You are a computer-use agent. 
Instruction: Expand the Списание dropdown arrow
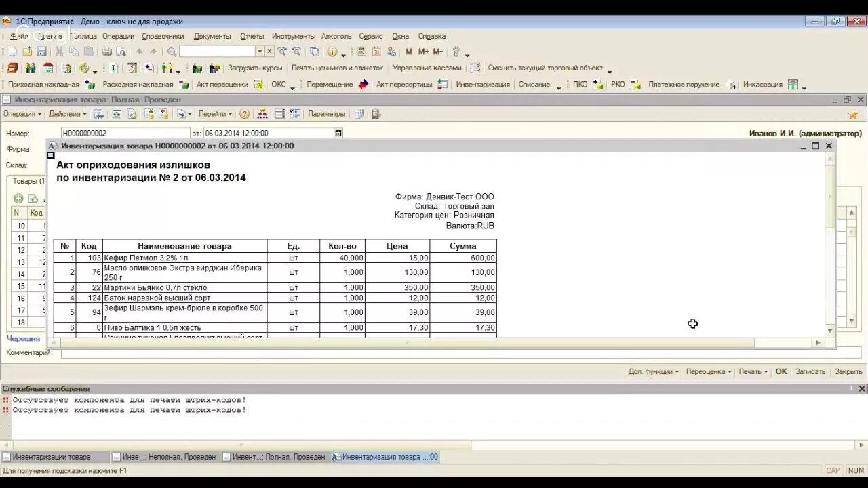(x=559, y=87)
